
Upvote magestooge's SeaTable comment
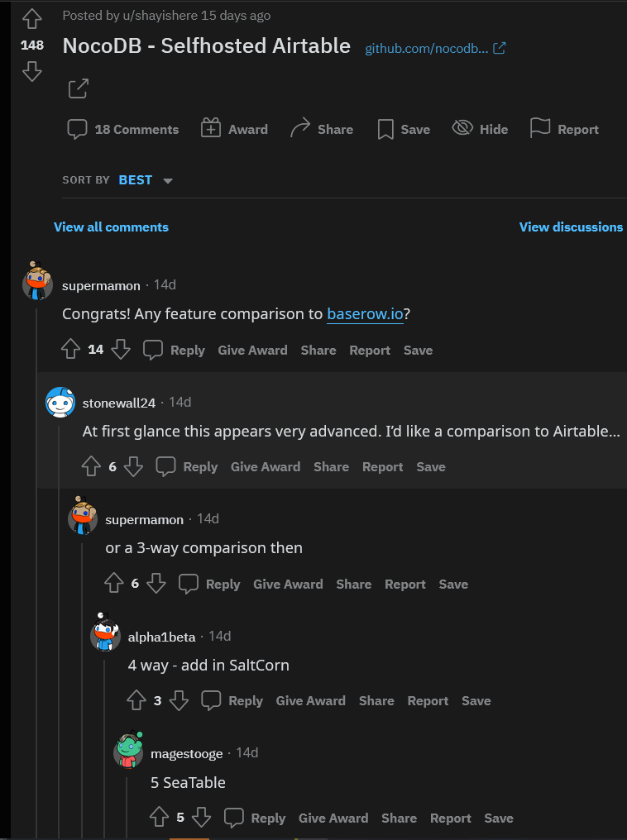[x=160, y=819]
